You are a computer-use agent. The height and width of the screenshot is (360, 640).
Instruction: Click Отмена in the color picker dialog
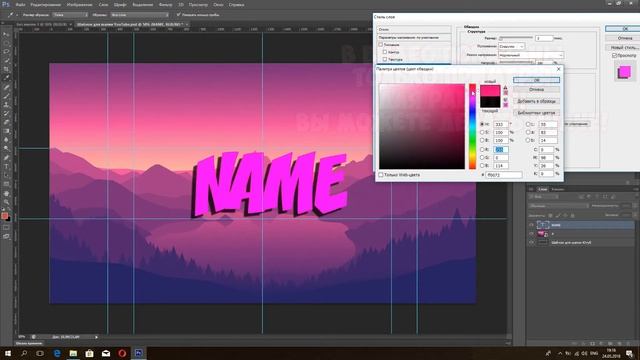click(536, 89)
